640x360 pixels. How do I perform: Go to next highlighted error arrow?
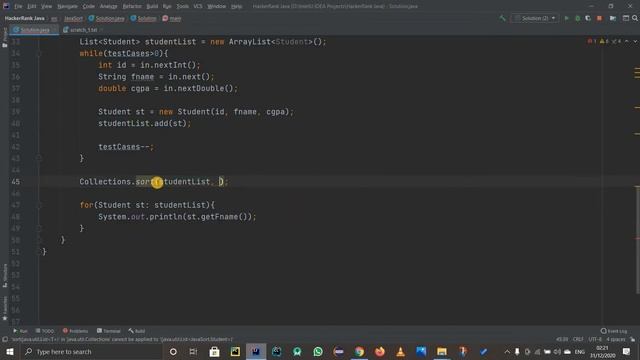click(635, 41)
